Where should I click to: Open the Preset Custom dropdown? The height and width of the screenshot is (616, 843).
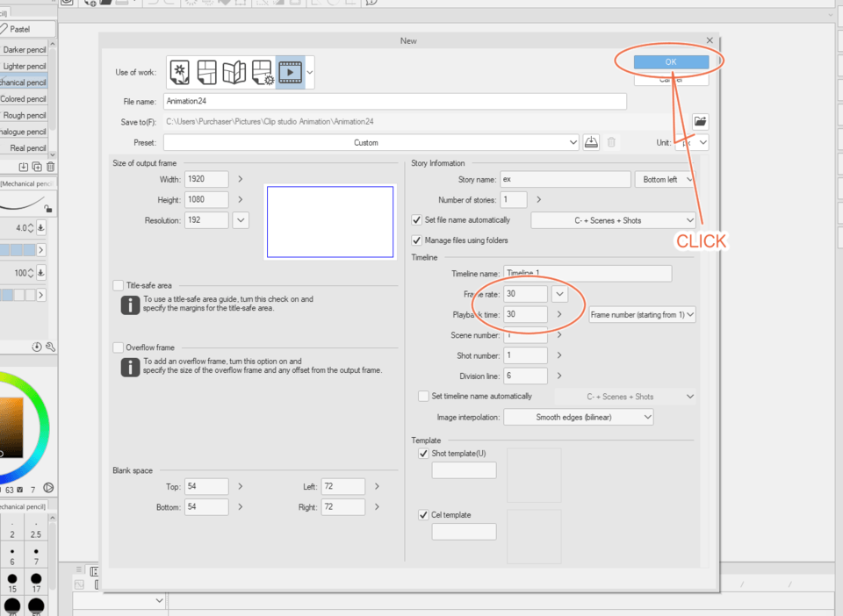coord(371,142)
